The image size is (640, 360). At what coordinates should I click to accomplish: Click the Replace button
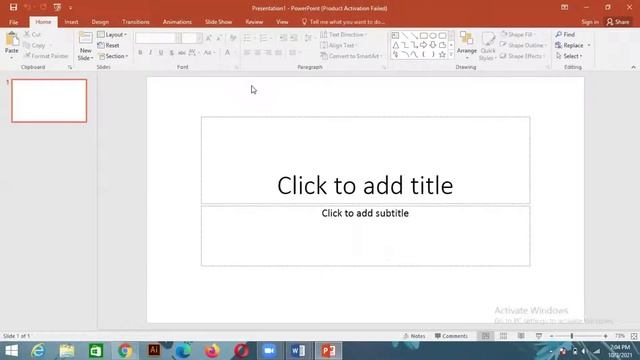569,45
